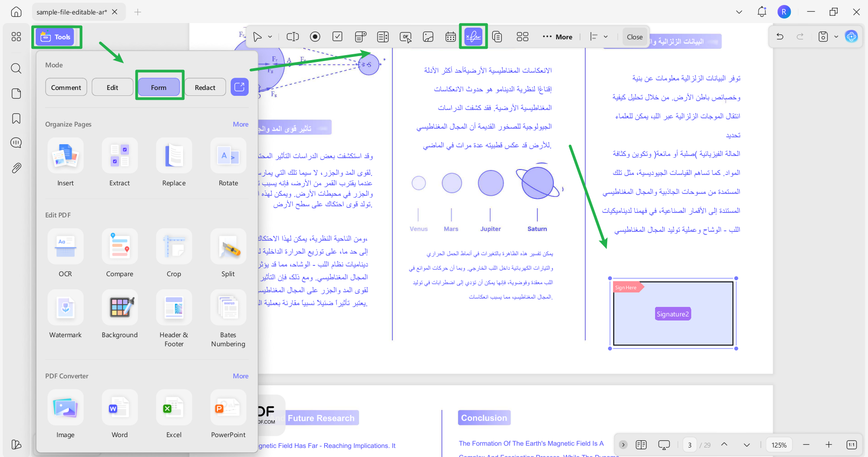
Task: Click the document copy icon in toolbar
Action: 497,37
